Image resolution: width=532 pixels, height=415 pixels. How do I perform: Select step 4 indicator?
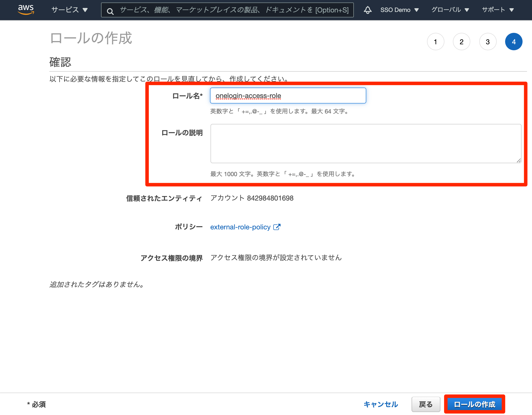point(514,42)
